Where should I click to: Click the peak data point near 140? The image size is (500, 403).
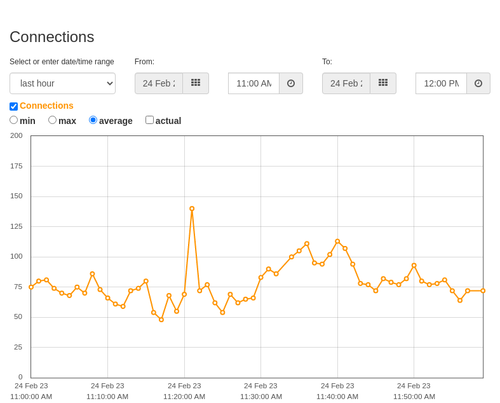pos(192,209)
